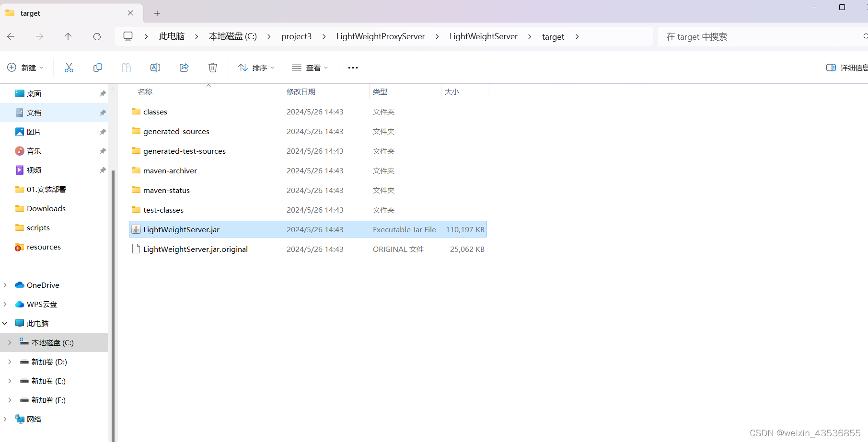Click the LightWeightServer.jar.original blank file icon
The width and height of the screenshot is (868, 442).
point(136,249)
